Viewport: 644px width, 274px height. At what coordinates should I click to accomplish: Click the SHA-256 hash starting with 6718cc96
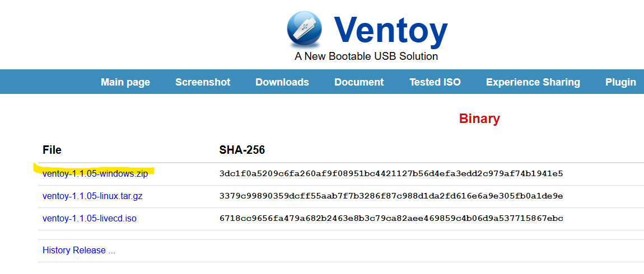point(391,219)
